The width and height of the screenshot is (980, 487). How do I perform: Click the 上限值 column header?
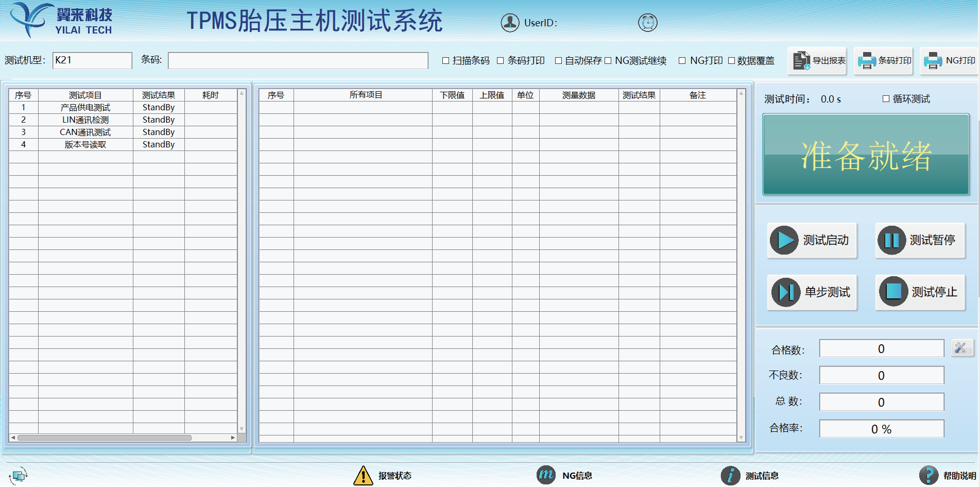pos(492,95)
